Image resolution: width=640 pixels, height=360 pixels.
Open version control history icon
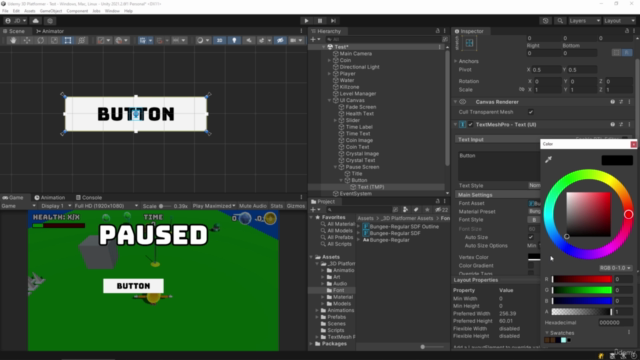point(546,21)
